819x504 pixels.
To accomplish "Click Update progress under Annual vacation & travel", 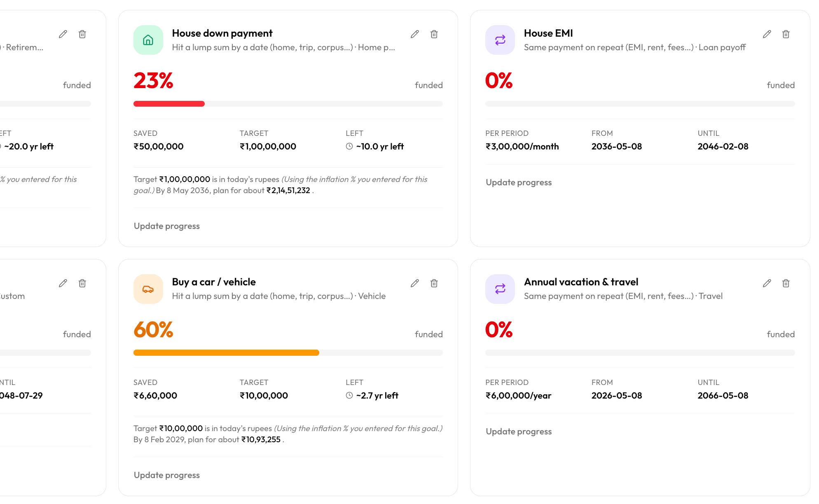I will tap(519, 432).
